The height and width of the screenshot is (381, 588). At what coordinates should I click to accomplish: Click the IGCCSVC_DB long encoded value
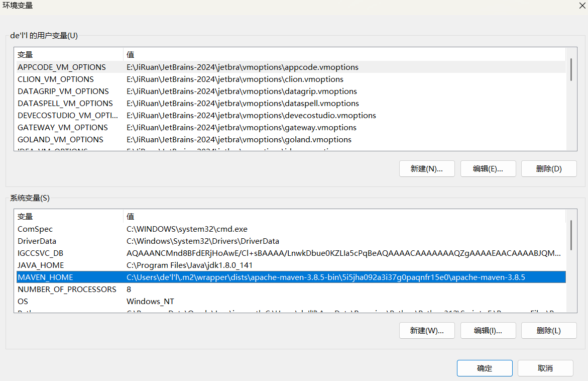(343, 253)
